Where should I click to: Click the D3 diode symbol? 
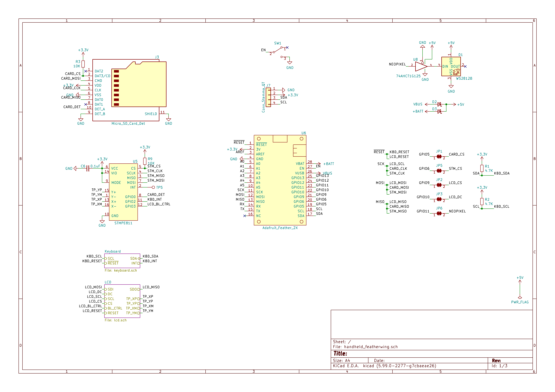pos(439,112)
